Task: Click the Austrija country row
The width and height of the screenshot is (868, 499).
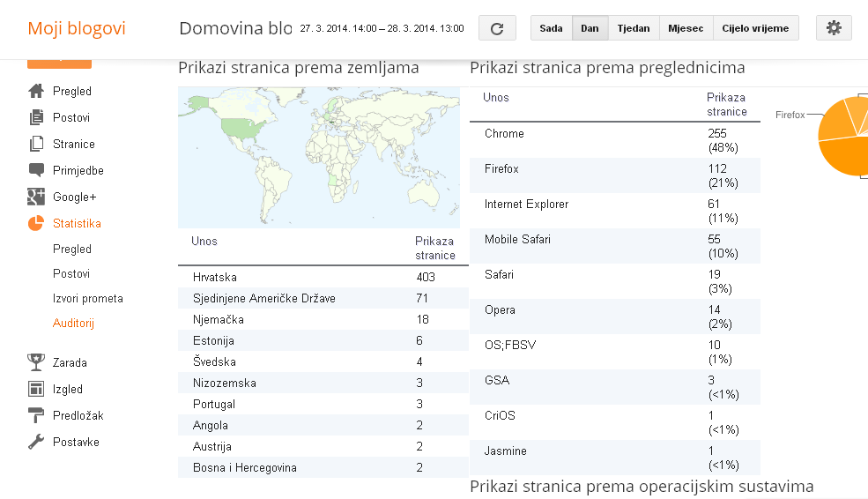Action: (323, 446)
